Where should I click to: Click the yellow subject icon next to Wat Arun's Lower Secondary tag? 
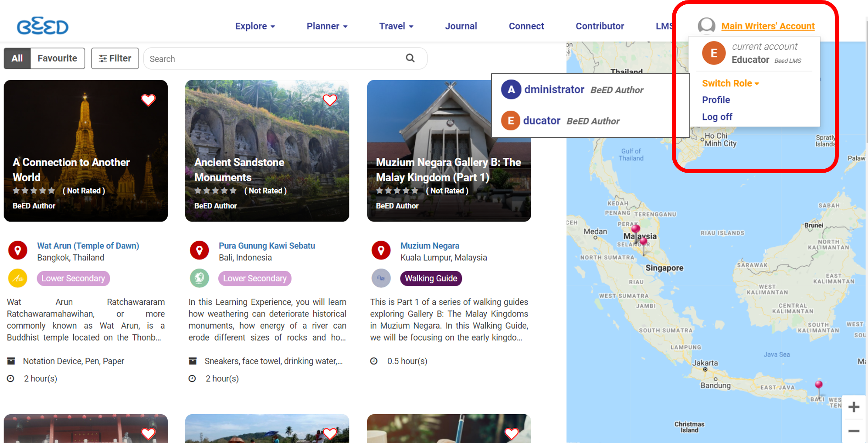point(18,278)
